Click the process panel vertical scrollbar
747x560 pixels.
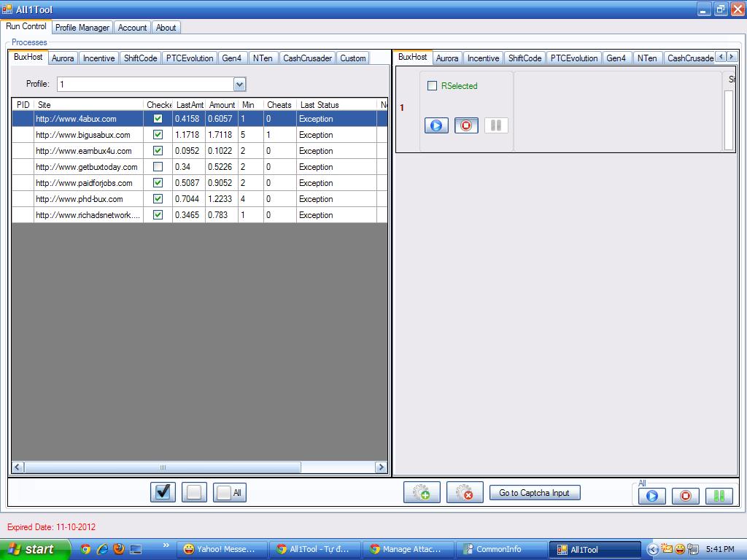729,120
